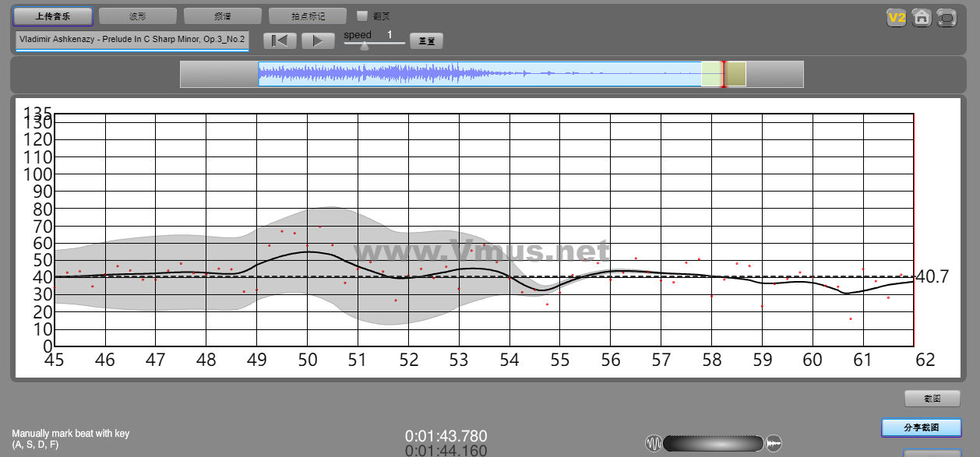Viewport: 980px width, 457px height.
Task: Click the song title text field
Action: pyautogui.click(x=132, y=40)
